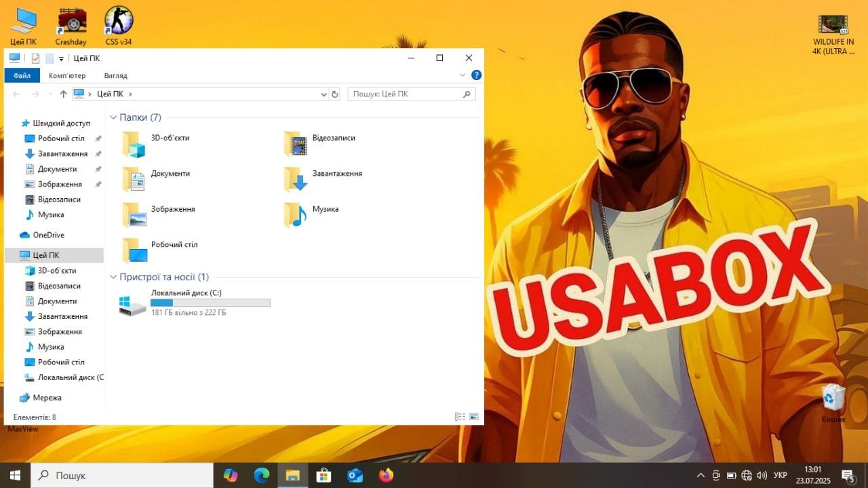Select the Crashday desktop shortcut

tap(71, 26)
